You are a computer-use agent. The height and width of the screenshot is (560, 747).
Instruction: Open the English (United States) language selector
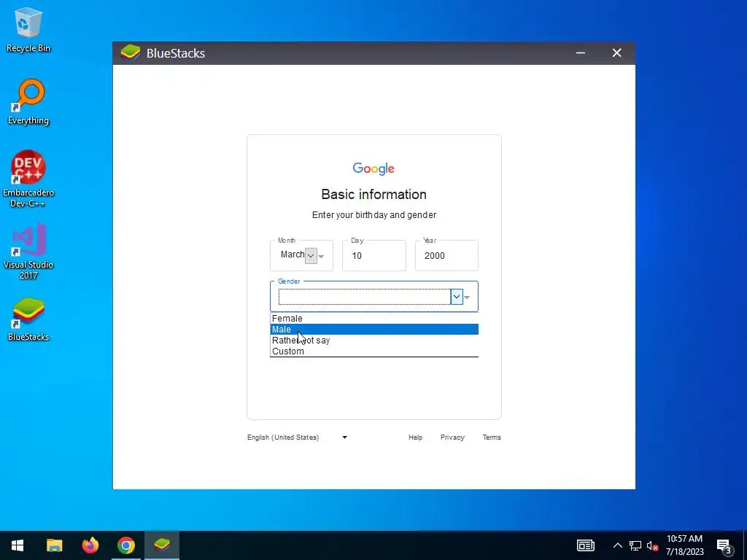[298, 437]
